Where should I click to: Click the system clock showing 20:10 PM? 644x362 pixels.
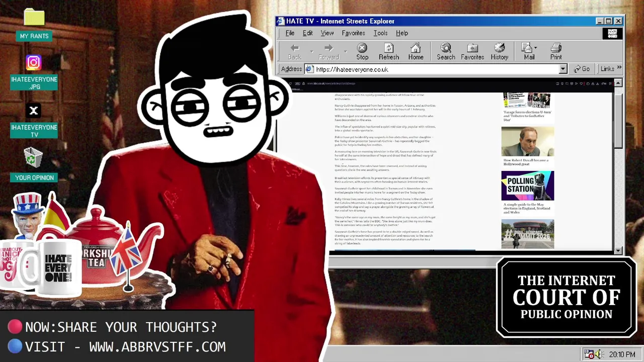pos(622,354)
